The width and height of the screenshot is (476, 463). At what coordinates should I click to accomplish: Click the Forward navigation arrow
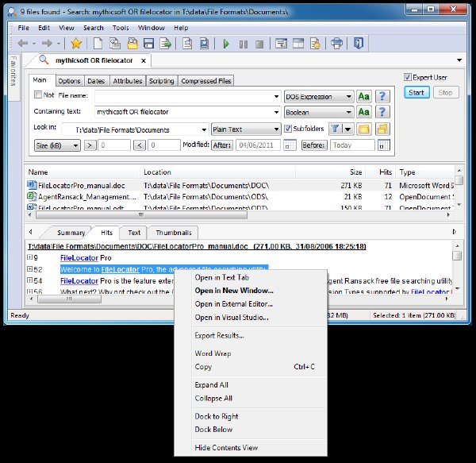[47, 44]
